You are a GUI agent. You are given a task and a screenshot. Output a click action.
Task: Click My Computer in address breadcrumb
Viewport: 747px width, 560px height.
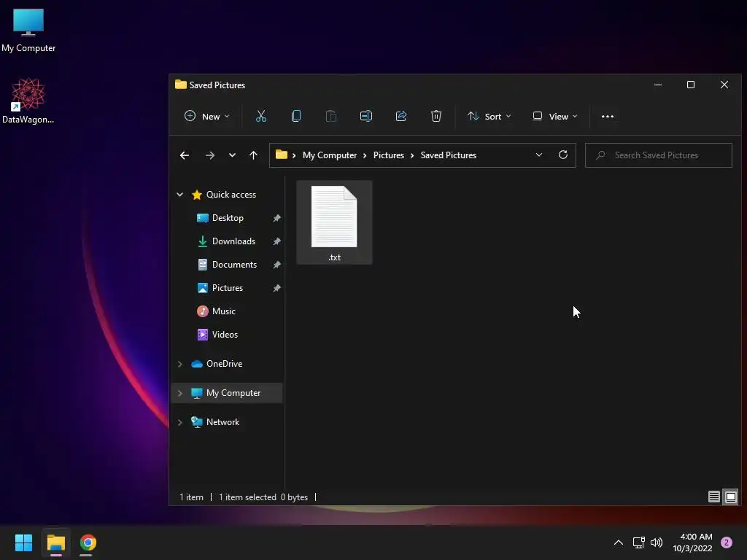coord(330,155)
